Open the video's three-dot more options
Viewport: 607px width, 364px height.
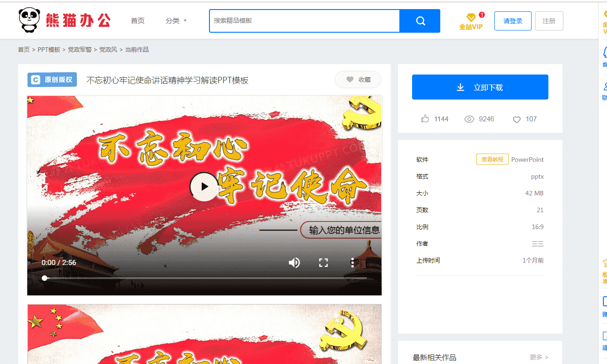(353, 262)
